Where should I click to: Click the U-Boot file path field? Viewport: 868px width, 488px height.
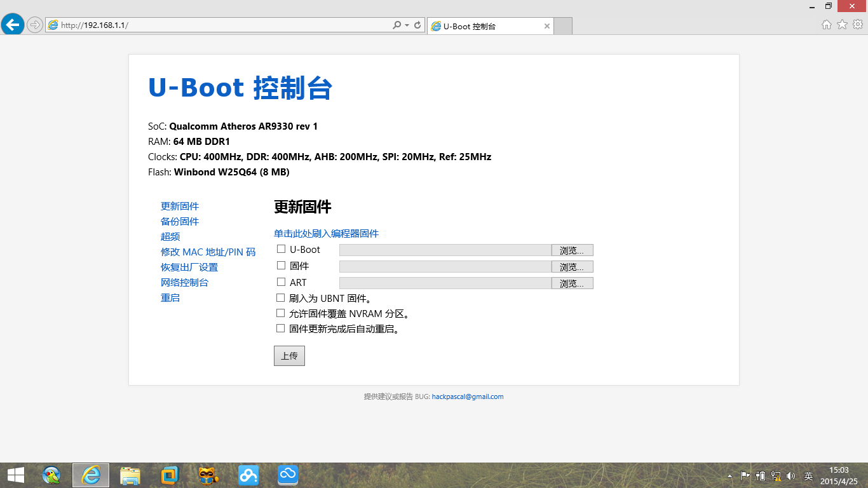click(x=445, y=250)
